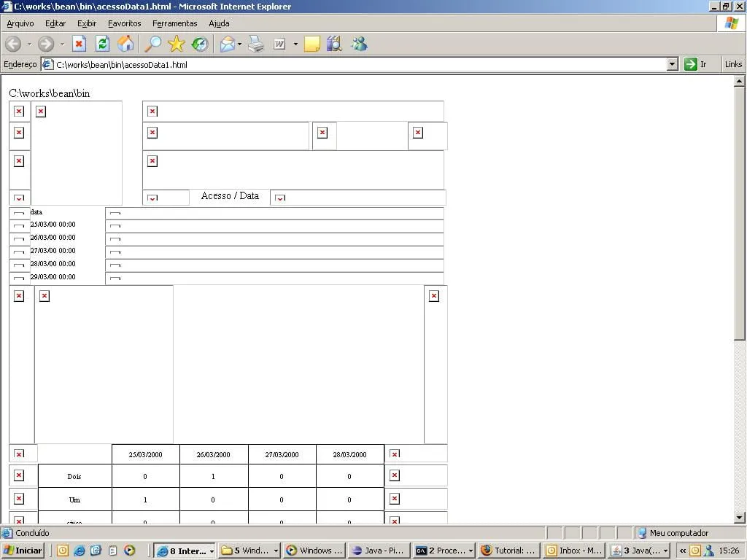The width and height of the screenshot is (747, 560).
Task: Switch to Inbox mail taskbar button
Action: click(x=573, y=551)
